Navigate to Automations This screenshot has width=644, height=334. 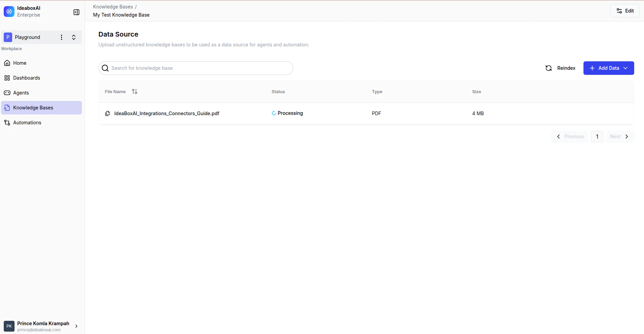pos(41,123)
